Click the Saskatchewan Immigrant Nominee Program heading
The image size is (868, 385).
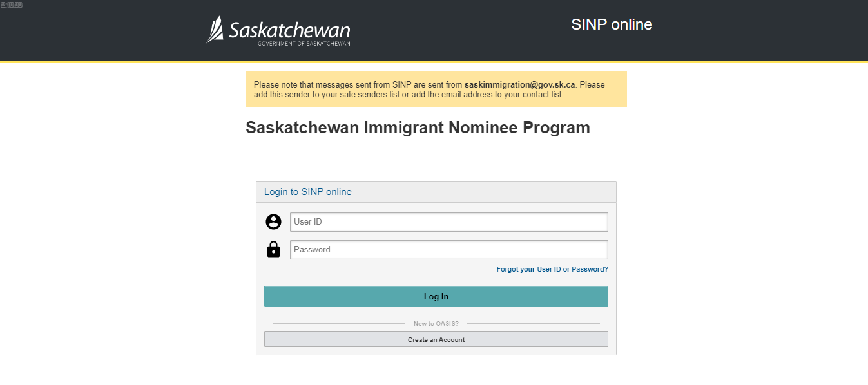tap(418, 127)
